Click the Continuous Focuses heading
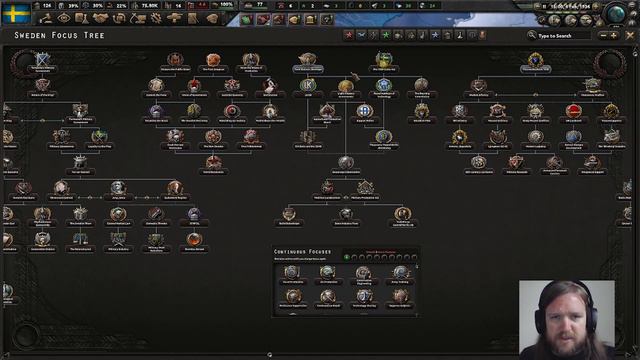The height and width of the screenshot is (360, 640). (x=302, y=252)
